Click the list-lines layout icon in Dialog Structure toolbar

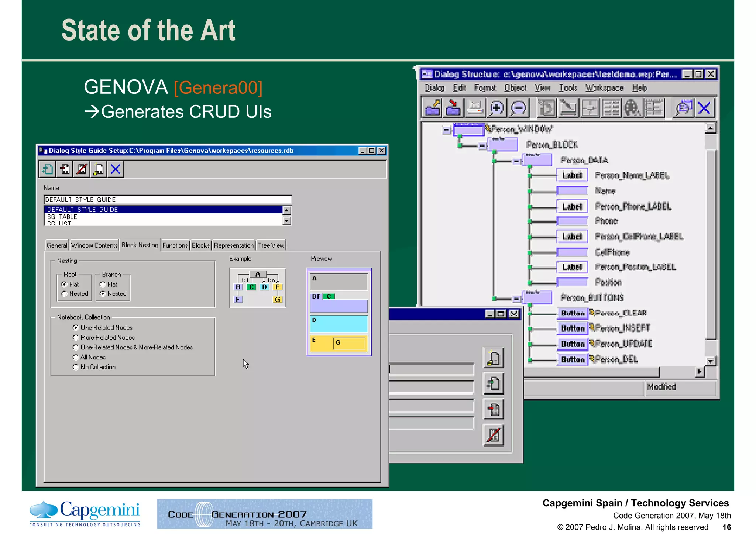611,108
